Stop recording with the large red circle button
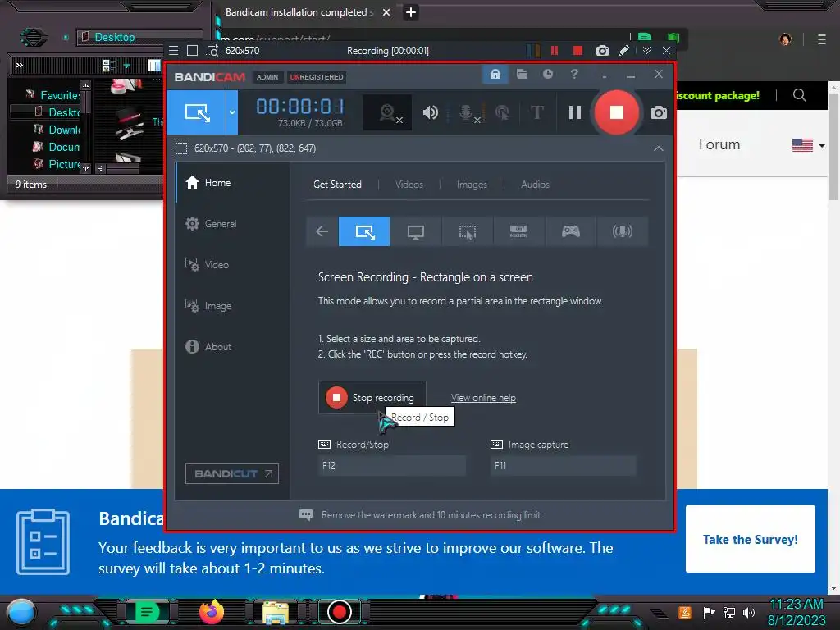This screenshot has height=630, width=840. click(617, 112)
